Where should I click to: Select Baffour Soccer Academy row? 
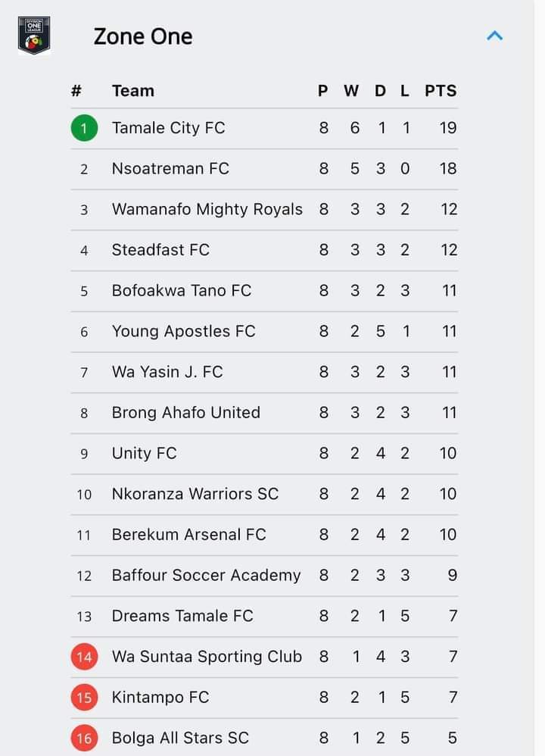point(264,575)
